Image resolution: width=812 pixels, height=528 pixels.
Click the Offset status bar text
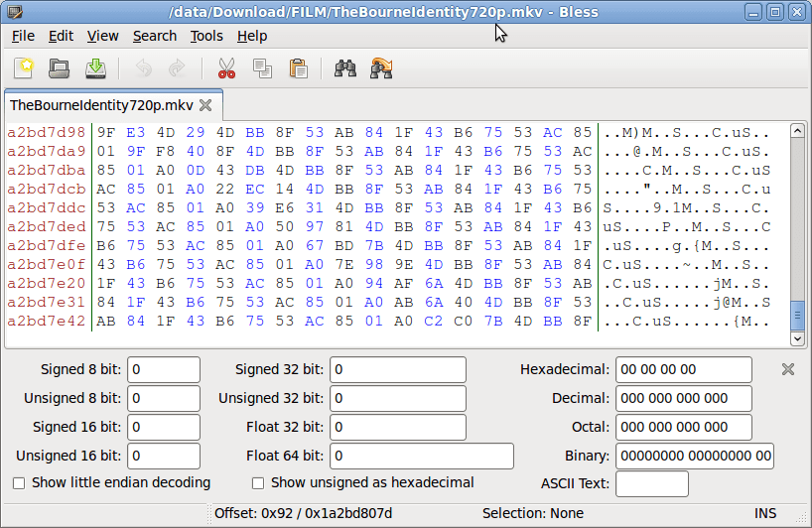point(303,513)
